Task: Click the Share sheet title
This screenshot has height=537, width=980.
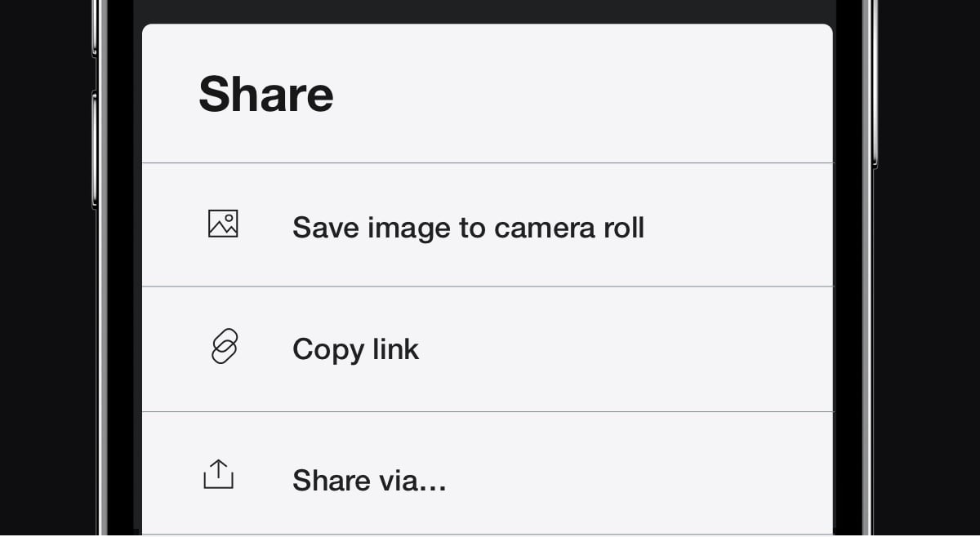Action: tap(265, 93)
